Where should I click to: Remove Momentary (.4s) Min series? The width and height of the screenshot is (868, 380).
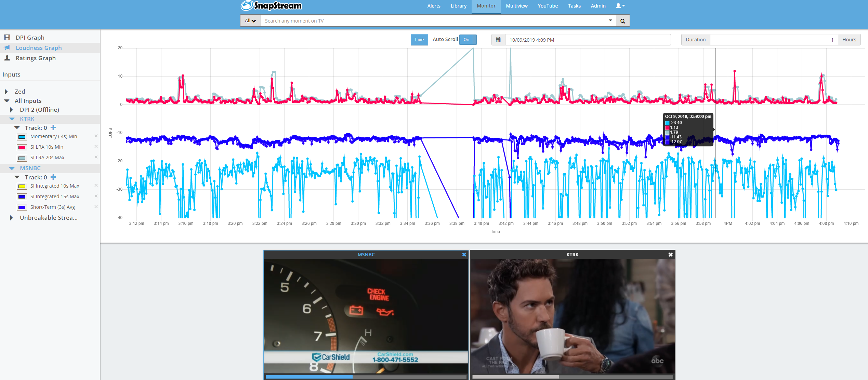tap(96, 136)
